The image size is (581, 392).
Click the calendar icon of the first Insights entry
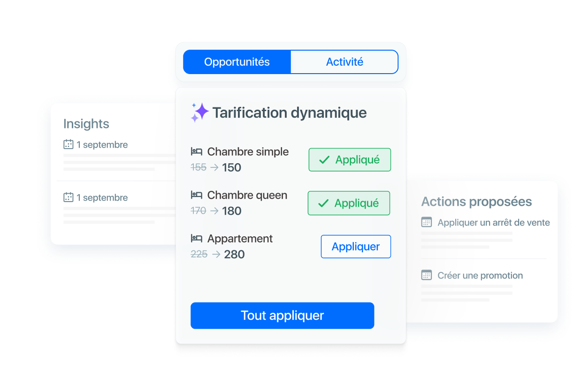click(x=69, y=144)
